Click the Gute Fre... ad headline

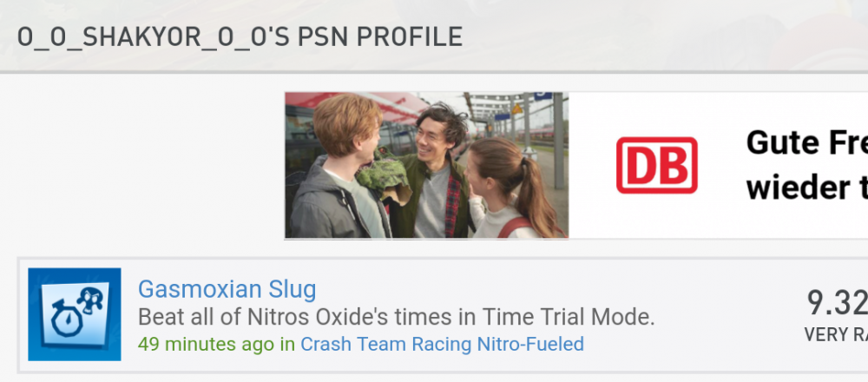806,143
